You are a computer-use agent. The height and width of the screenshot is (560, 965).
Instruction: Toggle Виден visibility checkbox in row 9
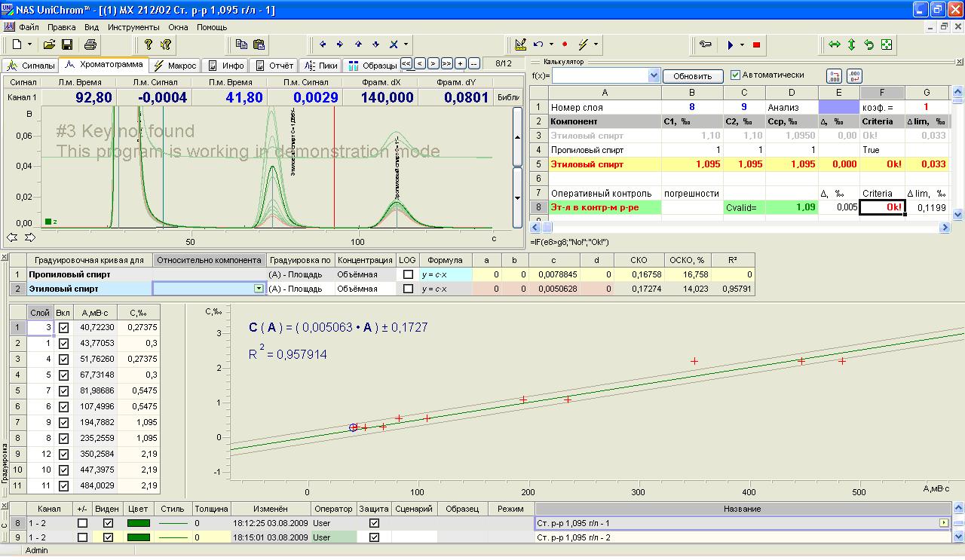click(108, 537)
